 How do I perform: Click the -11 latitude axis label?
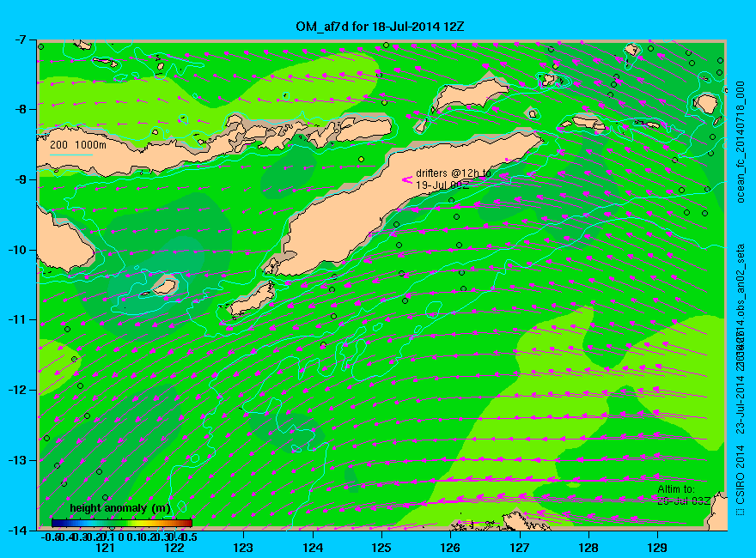(16, 319)
